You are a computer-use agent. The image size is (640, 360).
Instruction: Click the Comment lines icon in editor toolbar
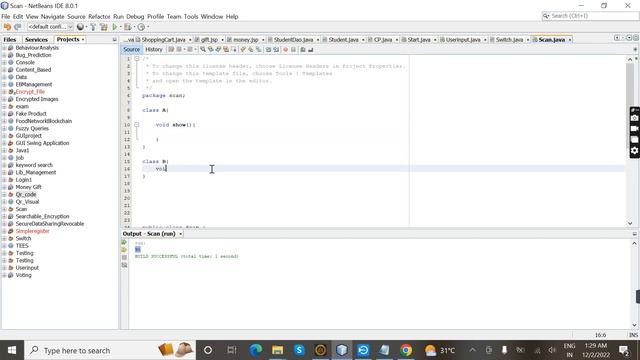303,49
